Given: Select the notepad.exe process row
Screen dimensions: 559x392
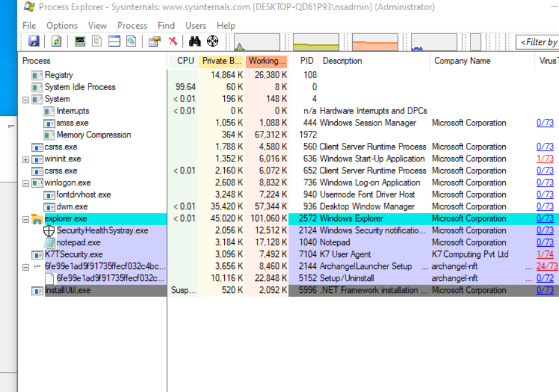Looking at the screenshot, I should tap(78, 243).
